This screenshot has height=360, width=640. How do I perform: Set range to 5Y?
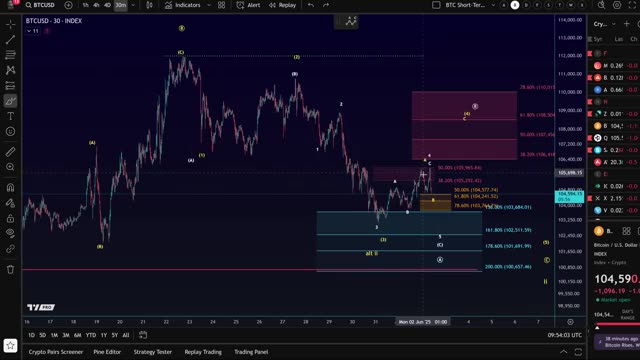pyautogui.click(x=115, y=335)
